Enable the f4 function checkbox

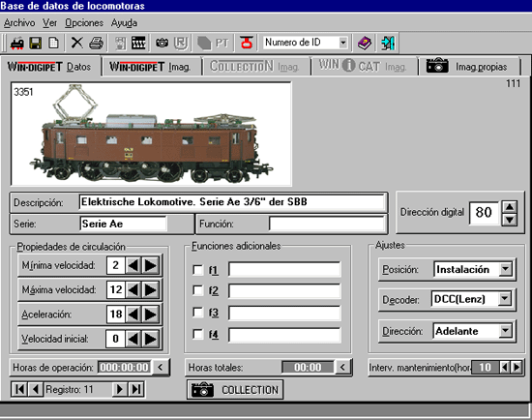coord(197,334)
